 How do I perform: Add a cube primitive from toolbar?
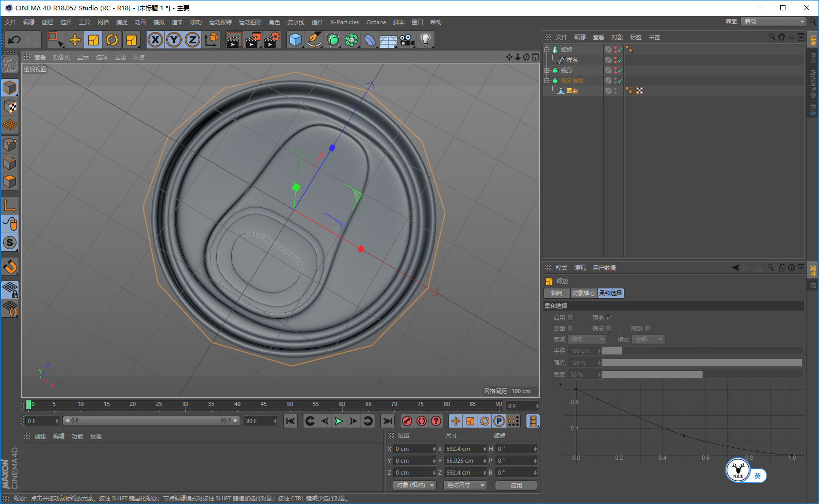point(295,40)
